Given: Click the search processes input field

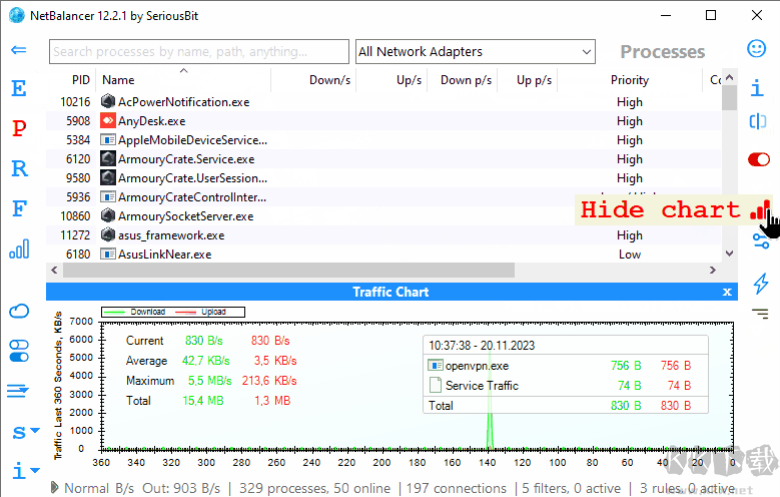Looking at the screenshot, I should pos(199,52).
